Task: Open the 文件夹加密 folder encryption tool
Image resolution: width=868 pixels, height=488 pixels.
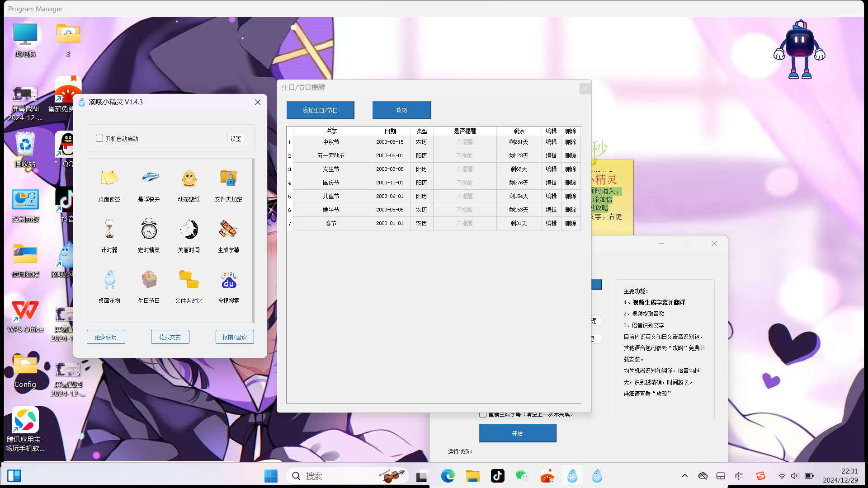Action: (228, 185)
